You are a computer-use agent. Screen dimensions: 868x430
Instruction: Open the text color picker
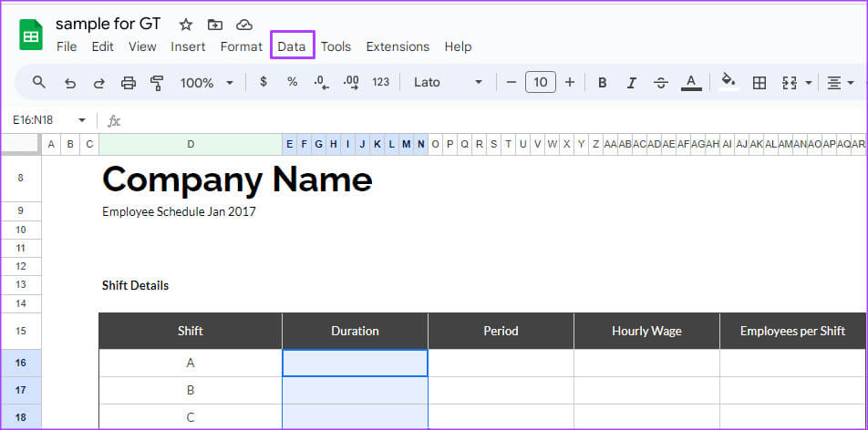click(x=691, y=83)
